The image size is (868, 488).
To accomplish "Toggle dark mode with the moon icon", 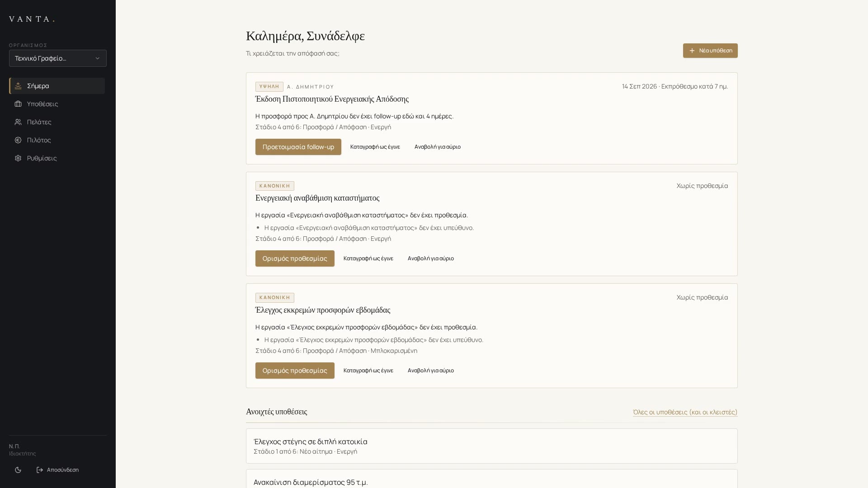I will (x=18, y=470).
